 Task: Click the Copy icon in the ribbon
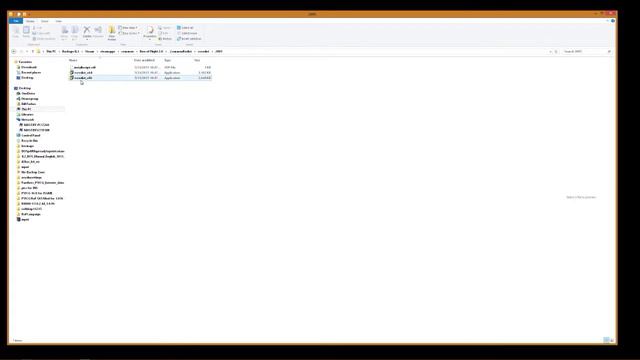point(16,32)
